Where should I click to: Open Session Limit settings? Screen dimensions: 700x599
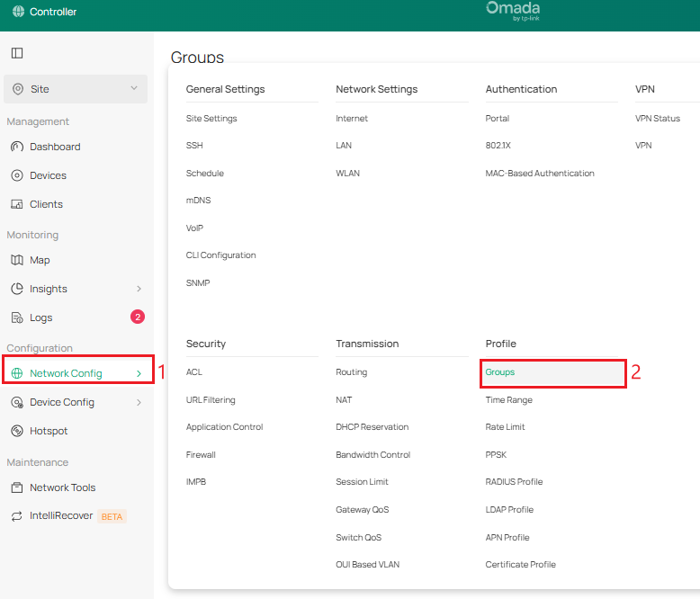coord(362,481)
